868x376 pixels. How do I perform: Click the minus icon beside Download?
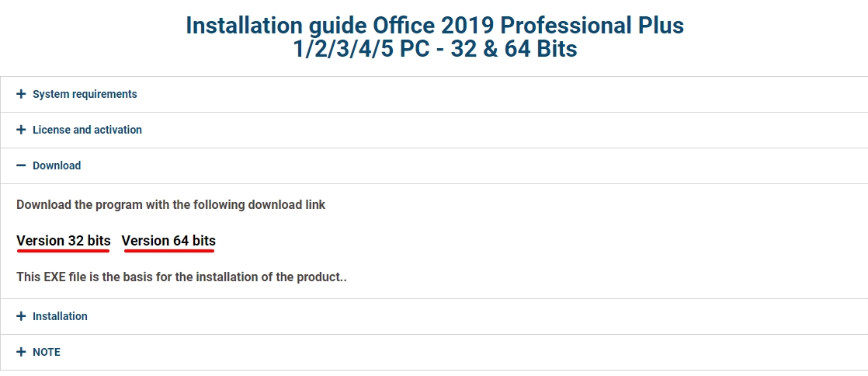pos(21,165)
